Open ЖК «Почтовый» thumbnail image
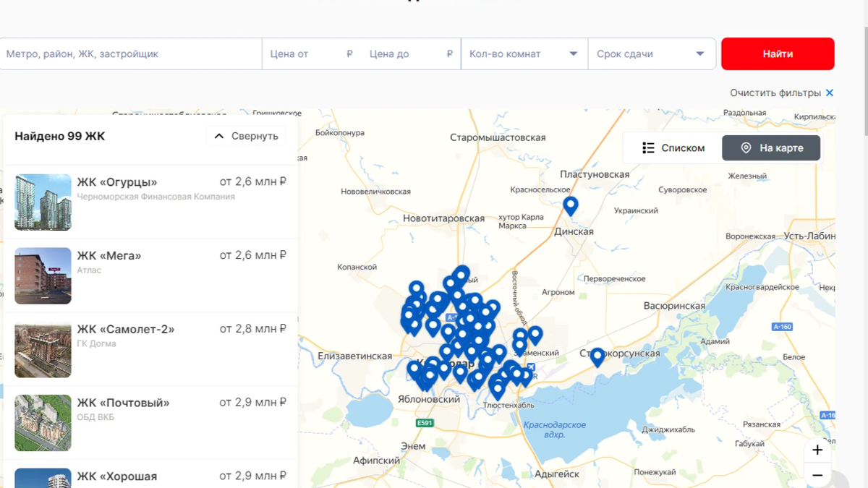Viewport: 868px width, 488px height. pyautogui.click(x=43, y=423)
